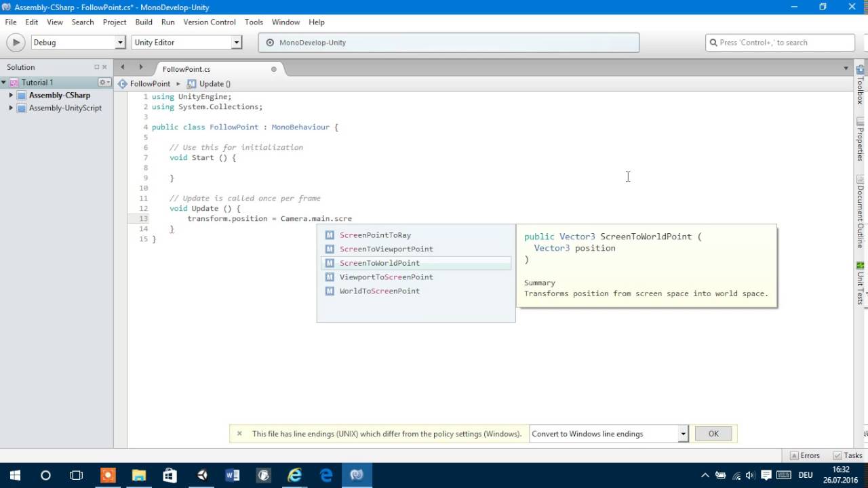Open Task View on taskbar
Screen dimensions: 868x488
pyautogui.click(x=76, y=475)
